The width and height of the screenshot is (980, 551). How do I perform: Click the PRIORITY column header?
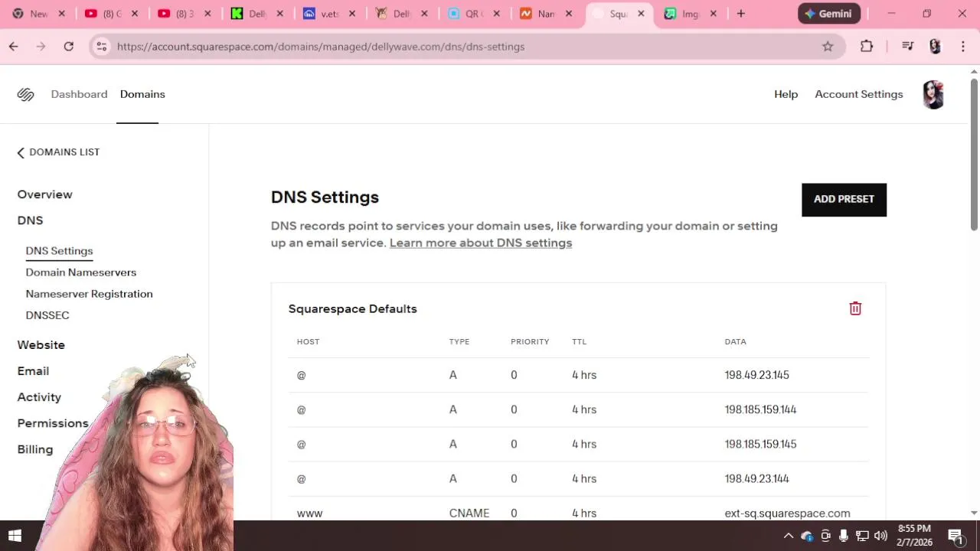pyautogui.click(x=530, y=341)
